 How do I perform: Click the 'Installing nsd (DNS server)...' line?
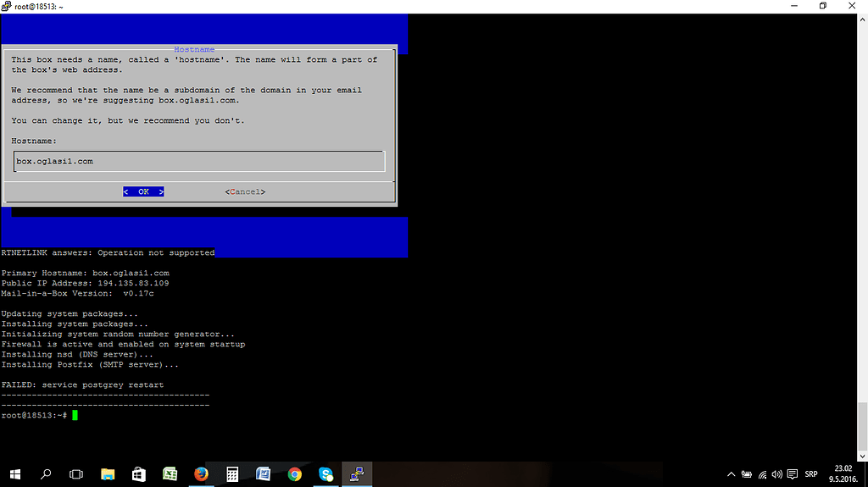[77, 354]
